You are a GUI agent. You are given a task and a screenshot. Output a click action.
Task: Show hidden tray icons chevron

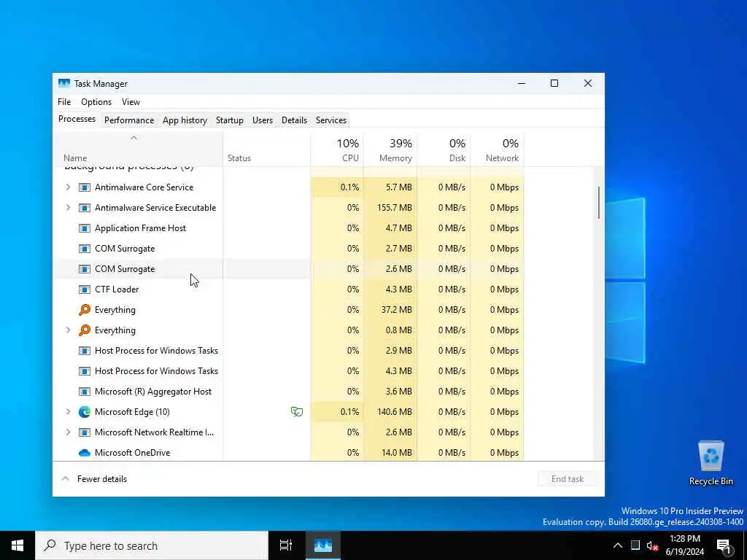click(617, 545)
